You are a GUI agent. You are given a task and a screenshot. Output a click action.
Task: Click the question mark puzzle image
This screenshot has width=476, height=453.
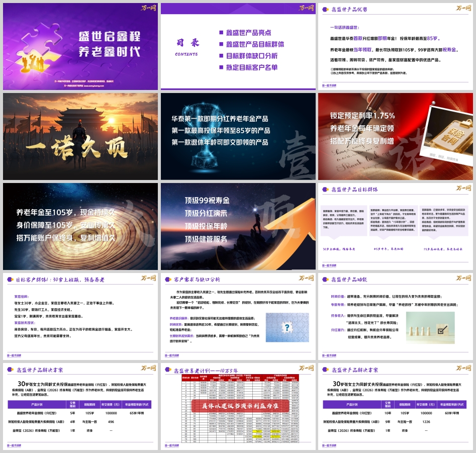pyautogui.click(x=287, y=327)
